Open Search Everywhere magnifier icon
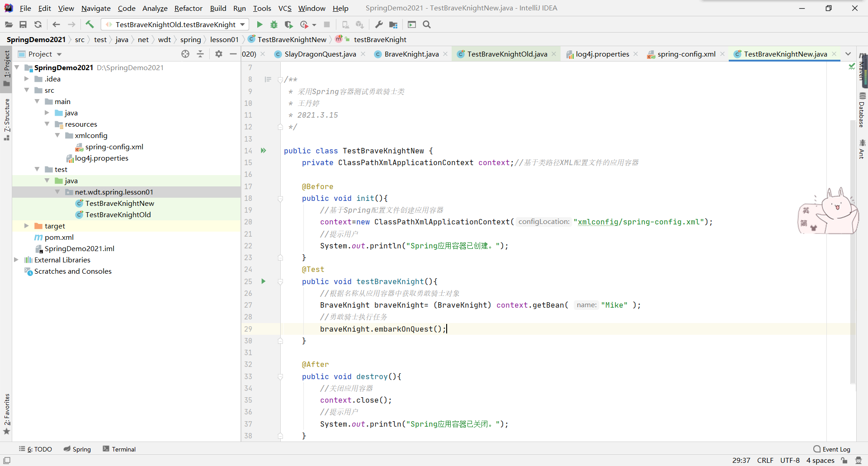The height and width of the screenshot is (466, 868). pos(427,24)
